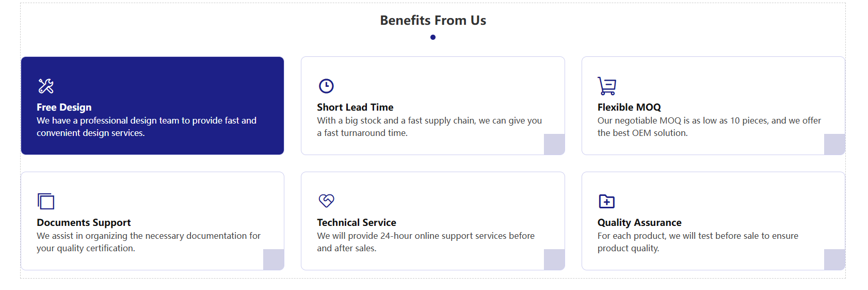Click the shopping cart Flexible MOQ icon

(x=607, y=86)
